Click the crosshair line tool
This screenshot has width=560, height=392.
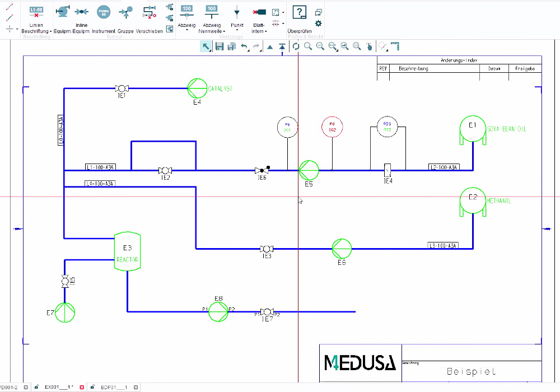tap(10, 29)
